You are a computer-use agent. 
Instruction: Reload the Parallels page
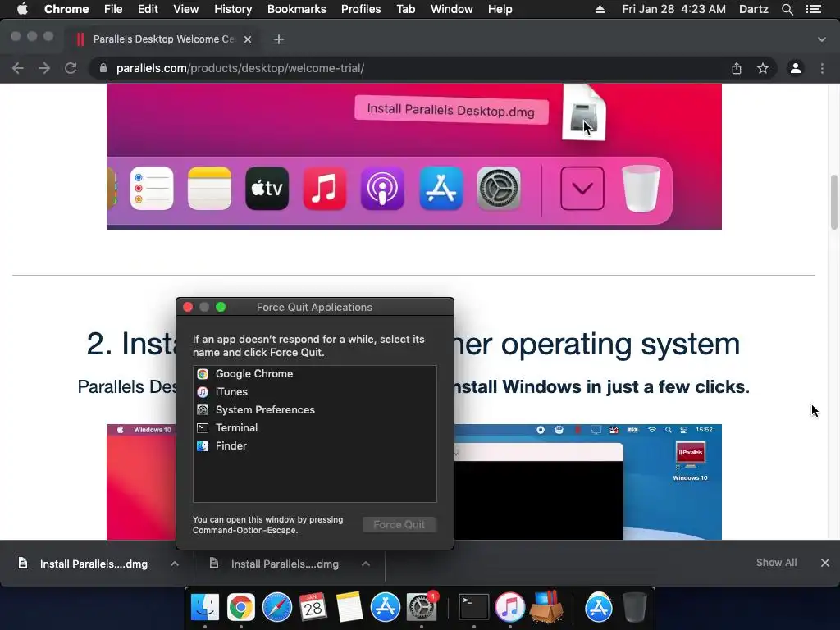(x=71, y=68)
